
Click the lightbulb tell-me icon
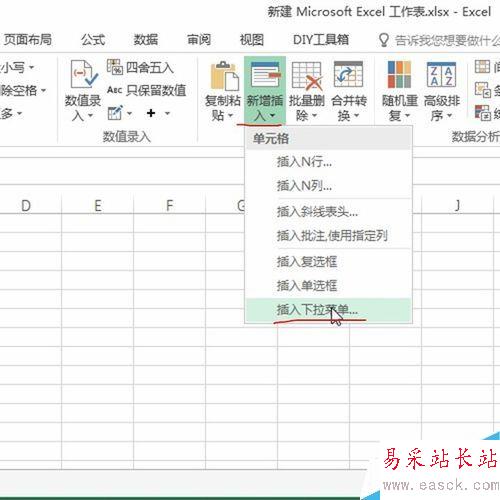point(384,40)
